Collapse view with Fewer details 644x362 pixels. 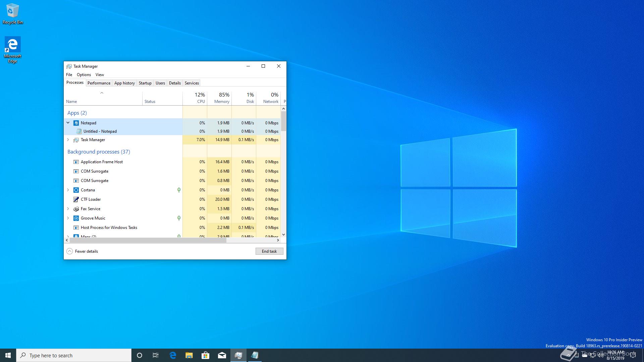(x=83, y=251)
